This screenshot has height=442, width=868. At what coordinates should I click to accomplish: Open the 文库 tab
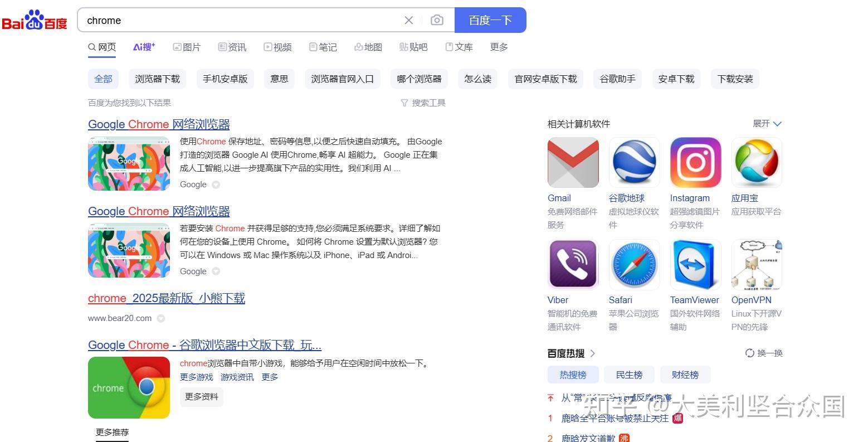459,47
